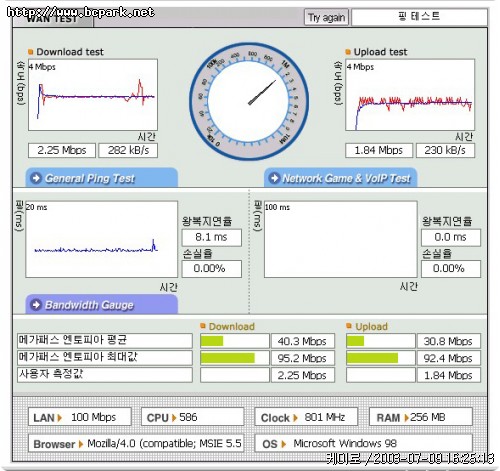Open the Bandwidth Gauge section header

tap(102, 305)
